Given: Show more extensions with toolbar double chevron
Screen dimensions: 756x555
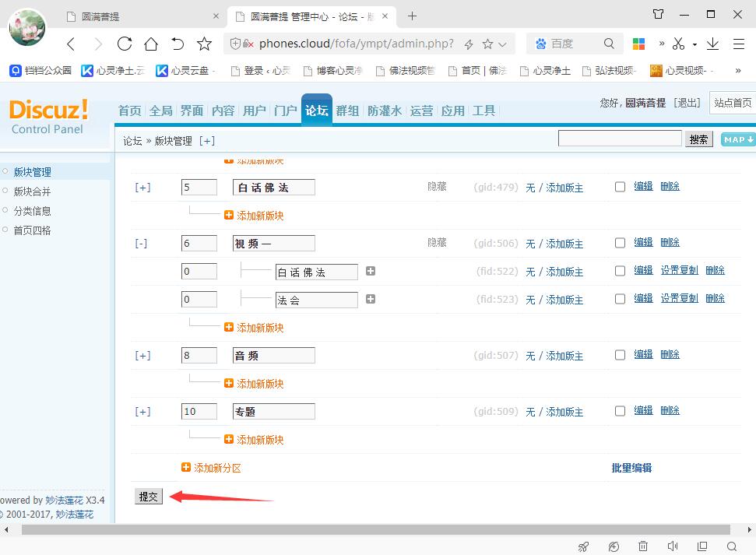Looking at the screenshot, I should [x=662, y=44].
